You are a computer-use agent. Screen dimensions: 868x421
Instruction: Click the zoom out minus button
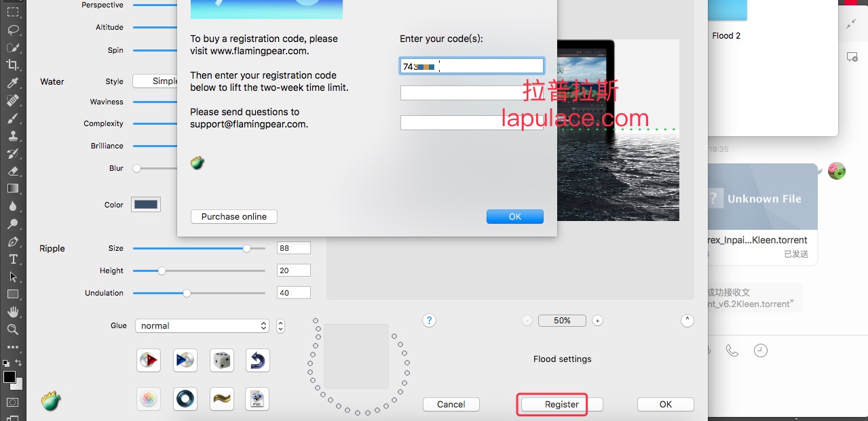pyautogui.click(x=527, y=321)
